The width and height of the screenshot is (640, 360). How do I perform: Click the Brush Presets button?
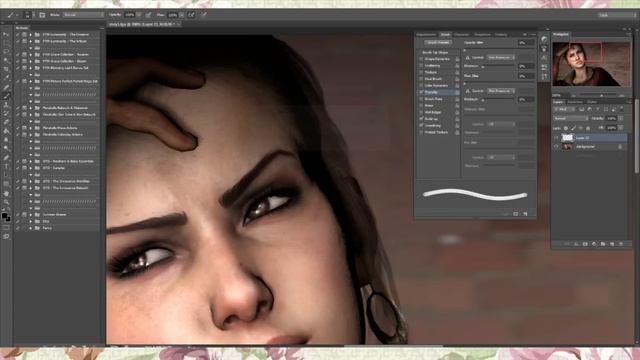(x=438, y=42)
